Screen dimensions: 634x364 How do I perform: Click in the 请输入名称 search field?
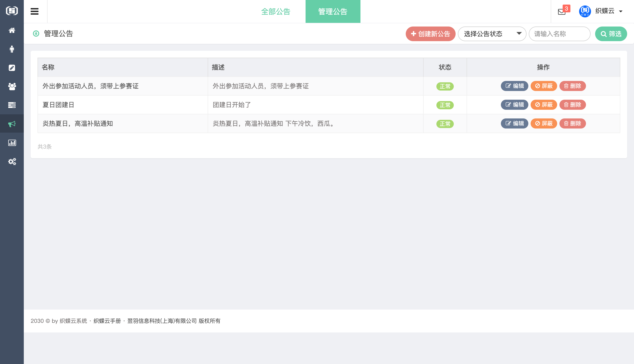pos(559,34)
